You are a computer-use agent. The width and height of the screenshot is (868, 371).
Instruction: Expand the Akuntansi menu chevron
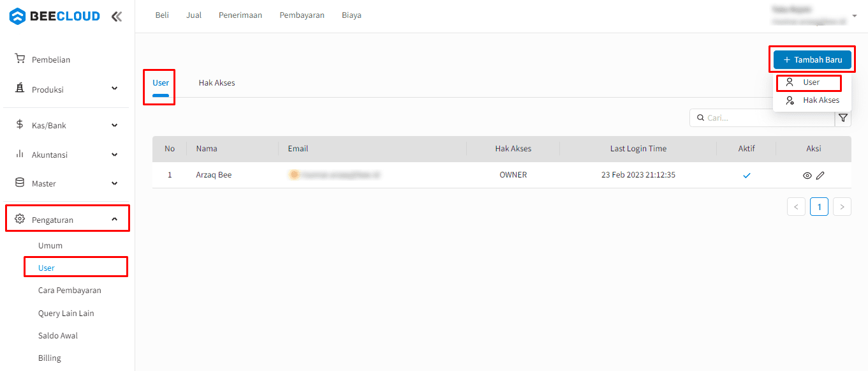[114, 155]
